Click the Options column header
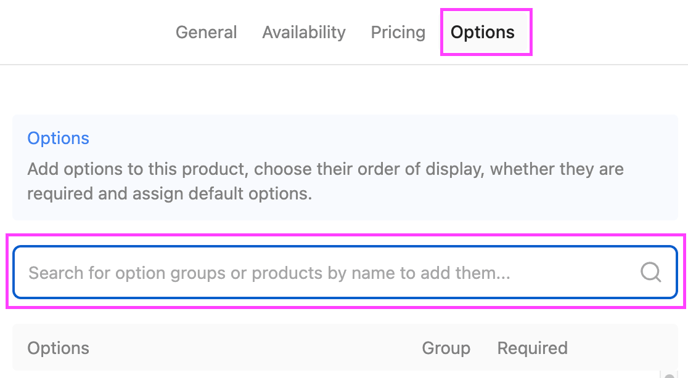Image resolution: width=688 pixels, height=378 pixels. [58, 348]
